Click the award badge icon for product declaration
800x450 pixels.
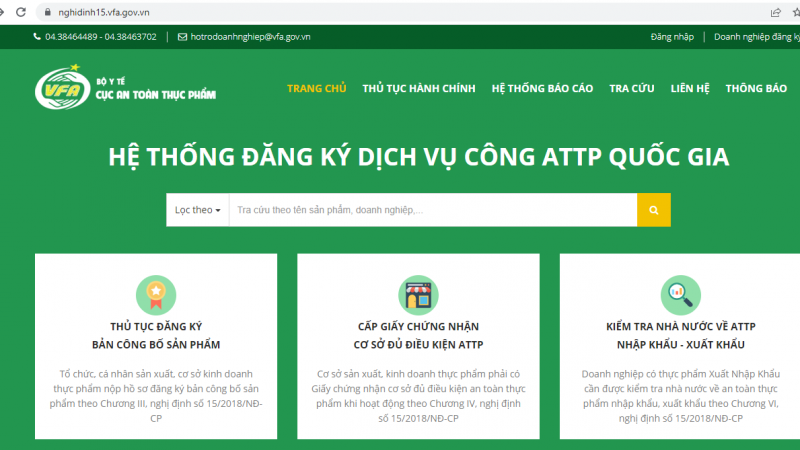(x=156, y=293)
